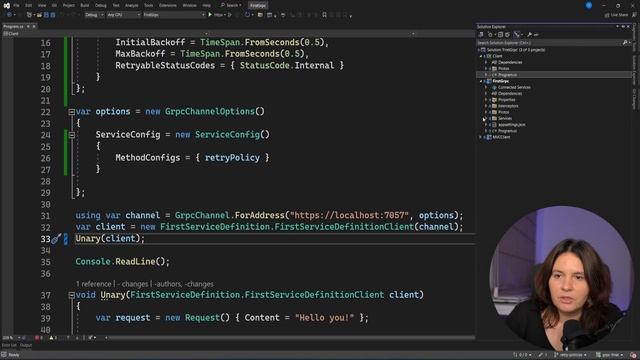The height and width of the screenshot is (360, 640).
Task: Open the Error List tab
Action: [x=9, y=345]
